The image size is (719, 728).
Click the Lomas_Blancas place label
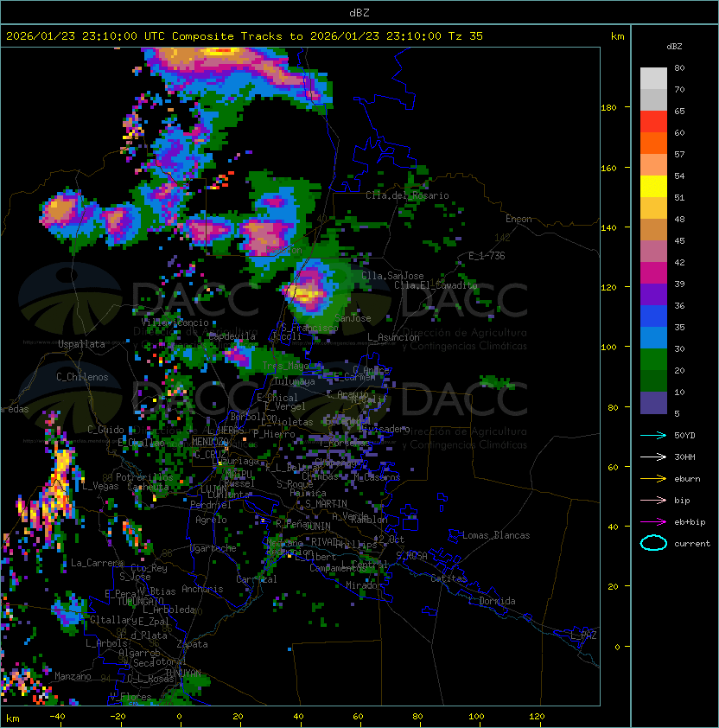[x=496, y=535]
